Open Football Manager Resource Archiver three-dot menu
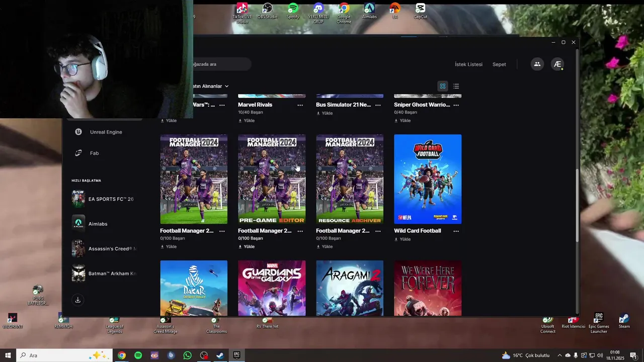 pos(378,231)
